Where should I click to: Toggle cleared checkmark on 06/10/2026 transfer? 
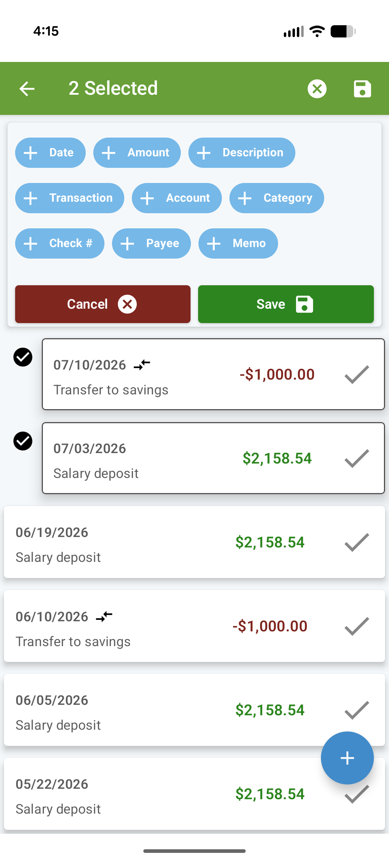[357, 626]
